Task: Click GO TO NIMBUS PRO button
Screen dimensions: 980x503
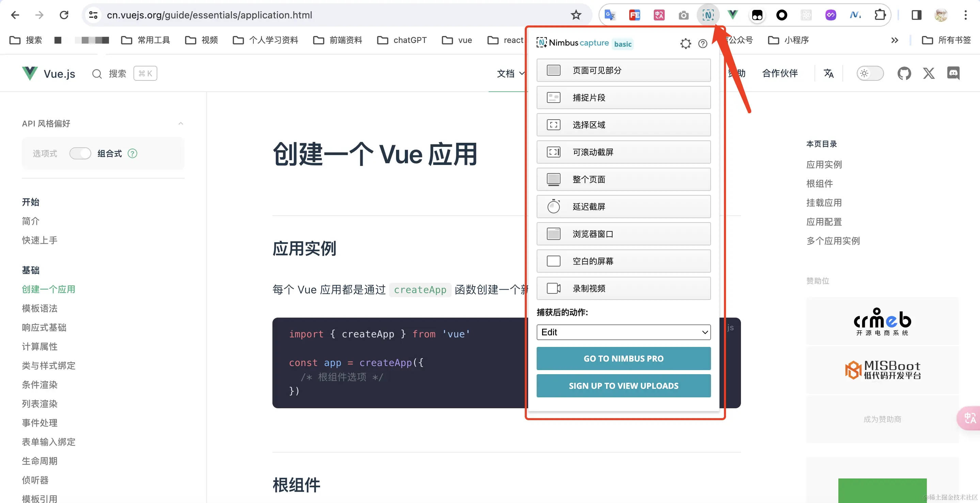Action: [x=623, y=358]
